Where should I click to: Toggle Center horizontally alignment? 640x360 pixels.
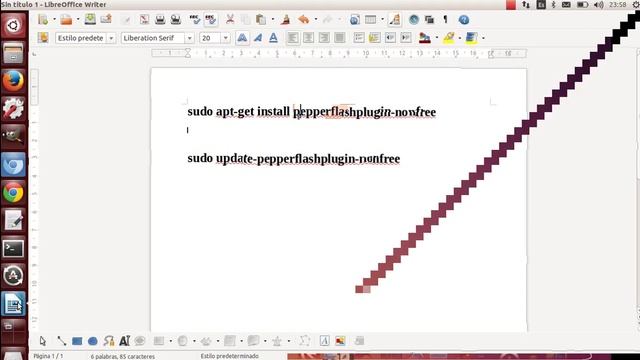coord(308,38)
